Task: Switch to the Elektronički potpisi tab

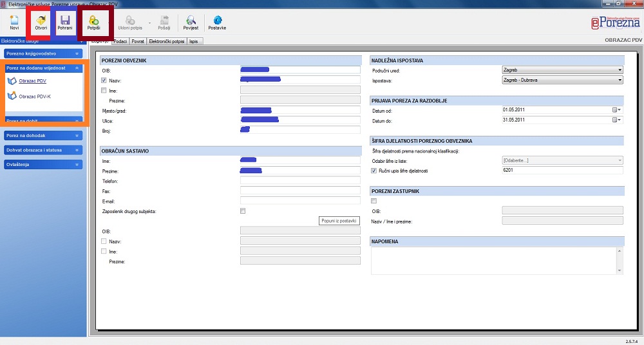Action: (x=167, y=41)
